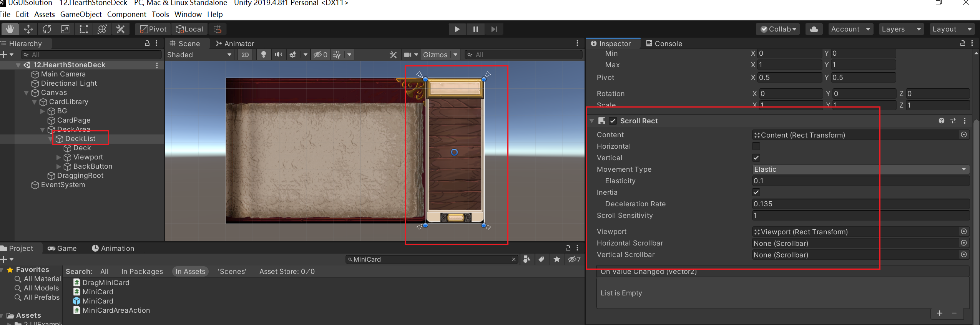This screenshot has width=980, height=325.
Task: Disable Vertical scrolling checkbox
Action: tap(756, 158)
